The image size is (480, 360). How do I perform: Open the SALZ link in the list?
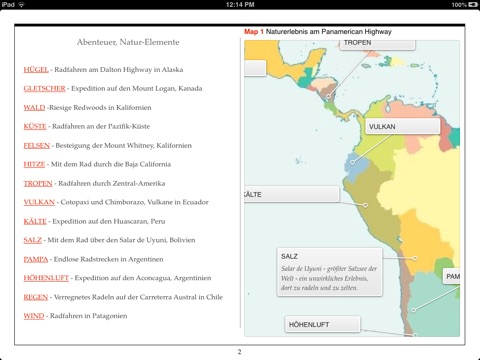(x=32, y=240)
